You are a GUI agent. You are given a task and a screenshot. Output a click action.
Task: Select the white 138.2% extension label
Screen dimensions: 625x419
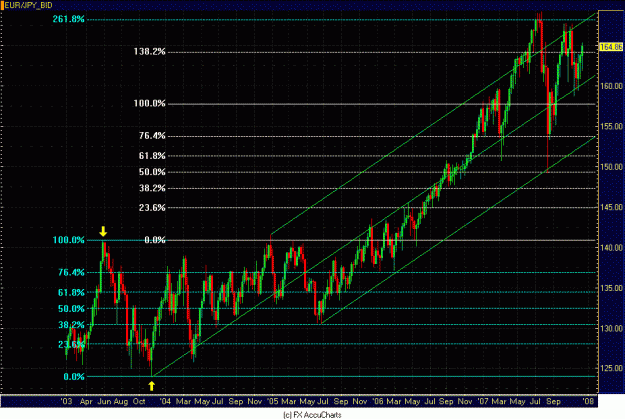tap(149, 51)
